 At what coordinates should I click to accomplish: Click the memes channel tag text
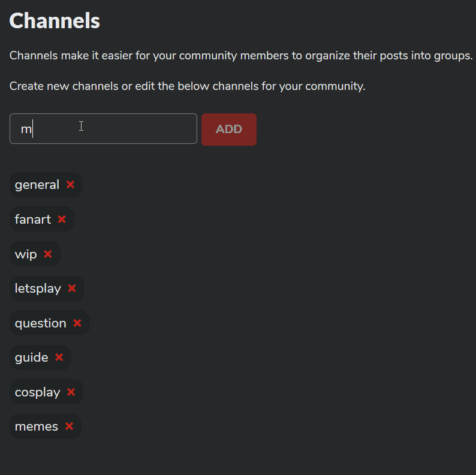coord(37,426)
